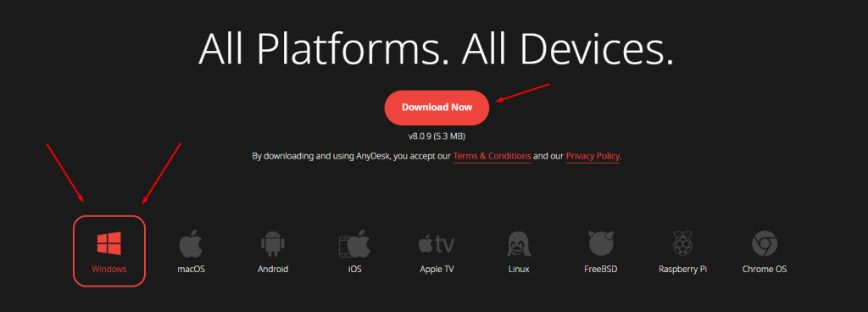
Task: Pick the iOS phone-and-apple icon
Action: [354, 243]
